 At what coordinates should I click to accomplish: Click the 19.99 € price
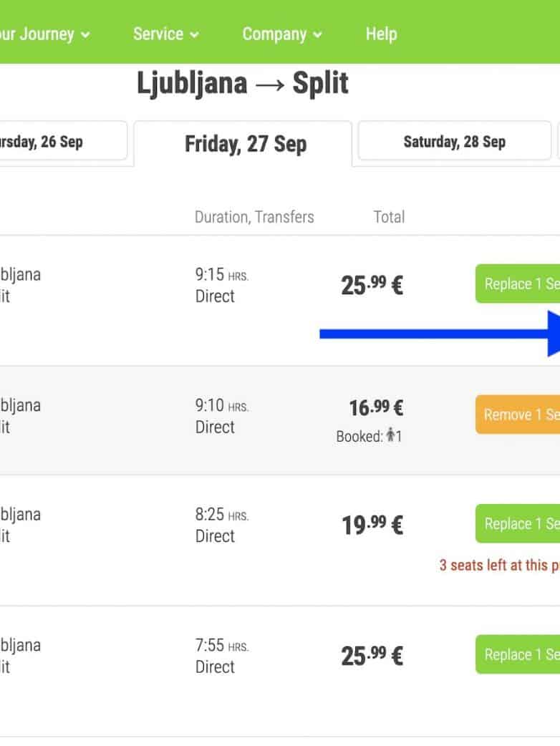[x=372, y=525]
